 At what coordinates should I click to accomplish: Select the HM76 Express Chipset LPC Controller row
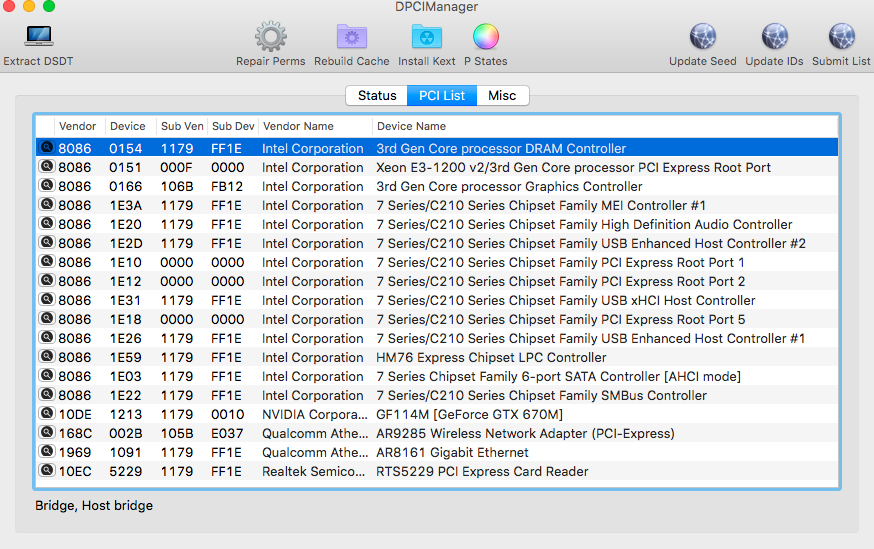(x=491, y=357)
